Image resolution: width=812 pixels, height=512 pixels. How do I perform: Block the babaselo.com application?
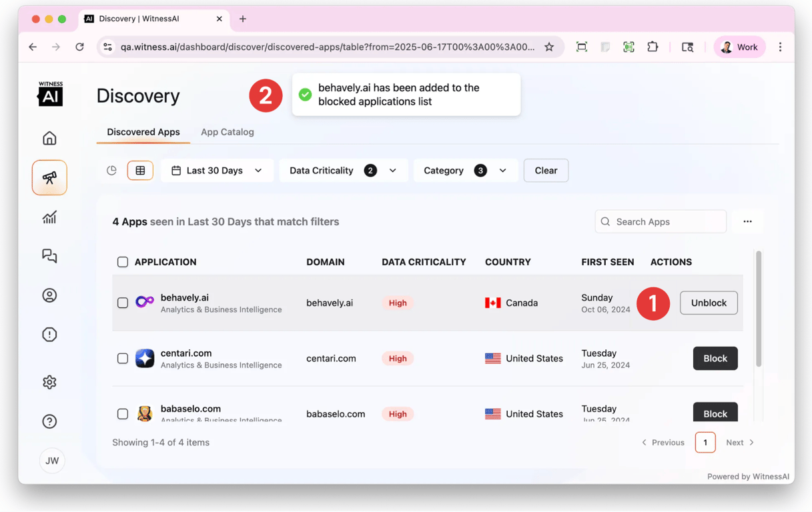tap(715, 412)
